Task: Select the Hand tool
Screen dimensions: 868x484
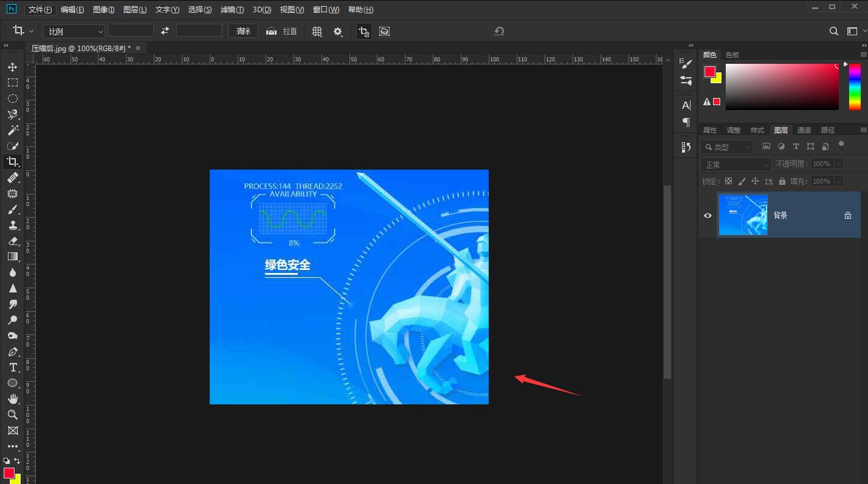Action: pos(13,399)
